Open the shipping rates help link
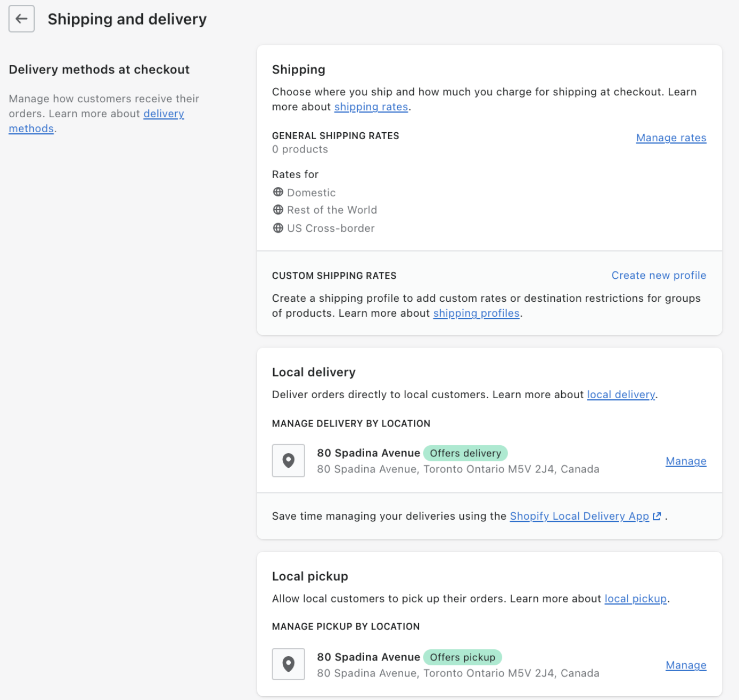The image size is (739, 700). pyautogui.click(x=371, y=106)
